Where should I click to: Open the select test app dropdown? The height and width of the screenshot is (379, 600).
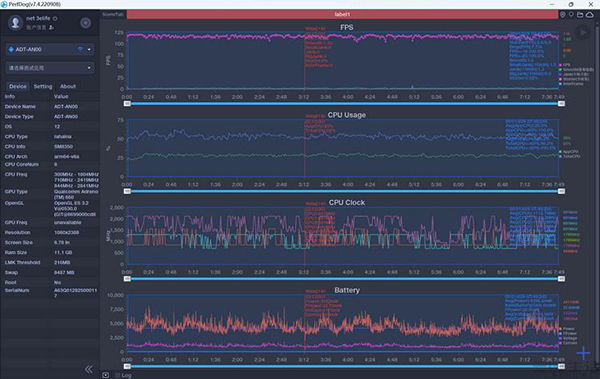click(50, 68)
